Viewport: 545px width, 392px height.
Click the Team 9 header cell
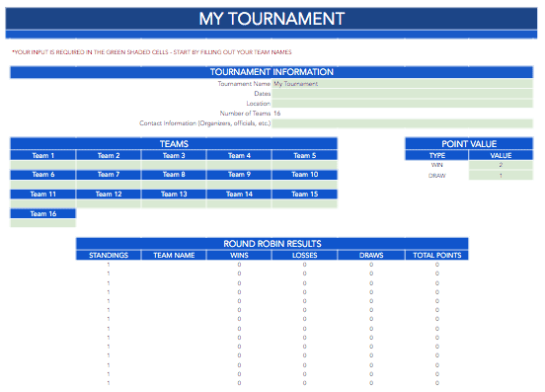click(239, 175)
